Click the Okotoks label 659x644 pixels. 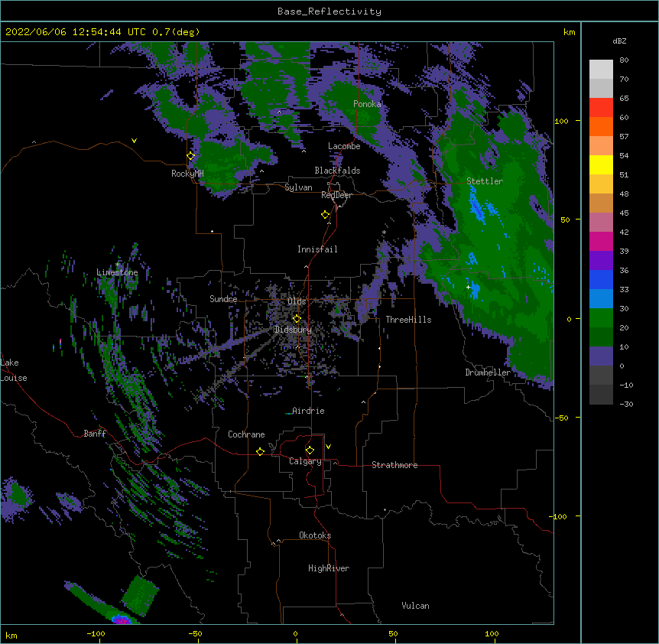pyautogui.click(x=315, y=535)
